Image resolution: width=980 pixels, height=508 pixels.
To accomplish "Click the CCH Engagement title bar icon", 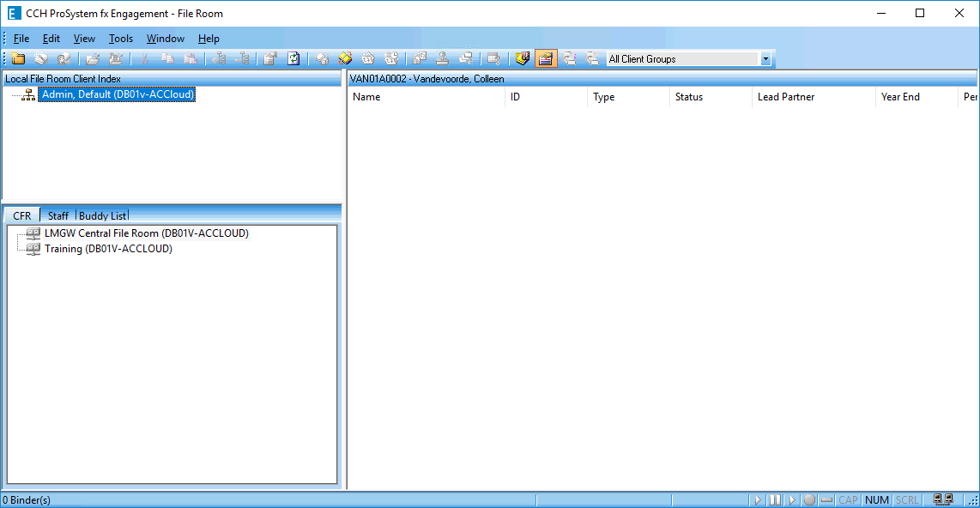I will coord(14,13).
